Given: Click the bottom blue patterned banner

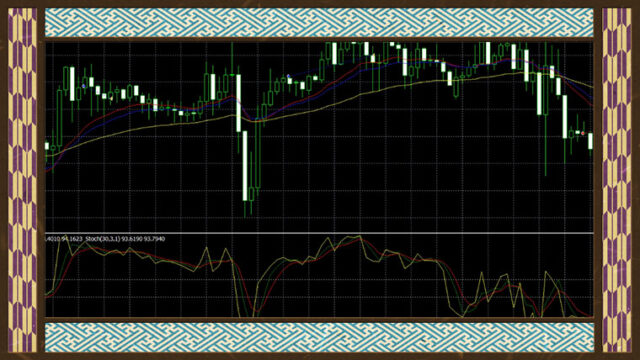Looking at the screenshot, I should [319, 337].
